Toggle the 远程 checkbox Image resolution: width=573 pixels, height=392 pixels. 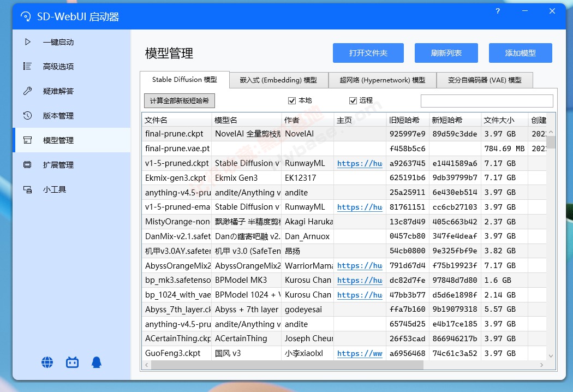(x=353, y=100)
